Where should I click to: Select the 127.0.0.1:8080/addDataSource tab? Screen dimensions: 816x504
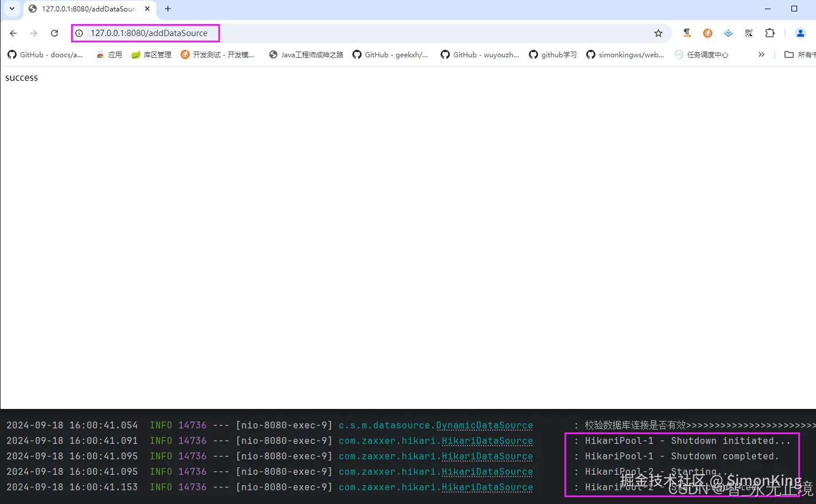(x=89, y=9)
